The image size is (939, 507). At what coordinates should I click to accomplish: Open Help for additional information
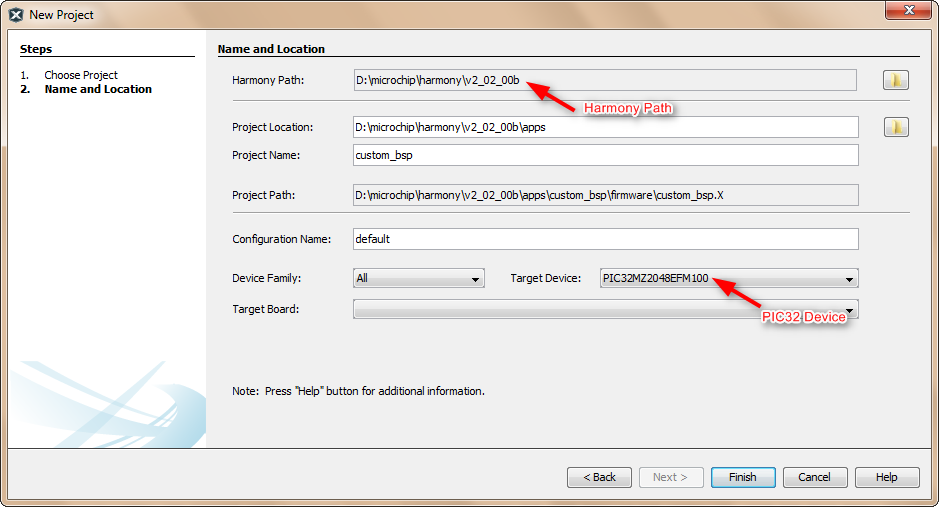coord(886,477)
